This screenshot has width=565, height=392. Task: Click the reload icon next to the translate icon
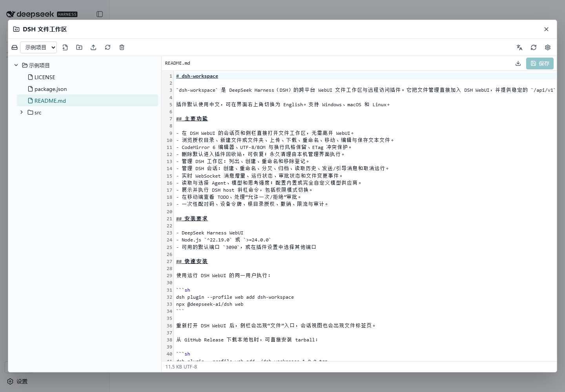pyautogui.click(x=534, y=47)
